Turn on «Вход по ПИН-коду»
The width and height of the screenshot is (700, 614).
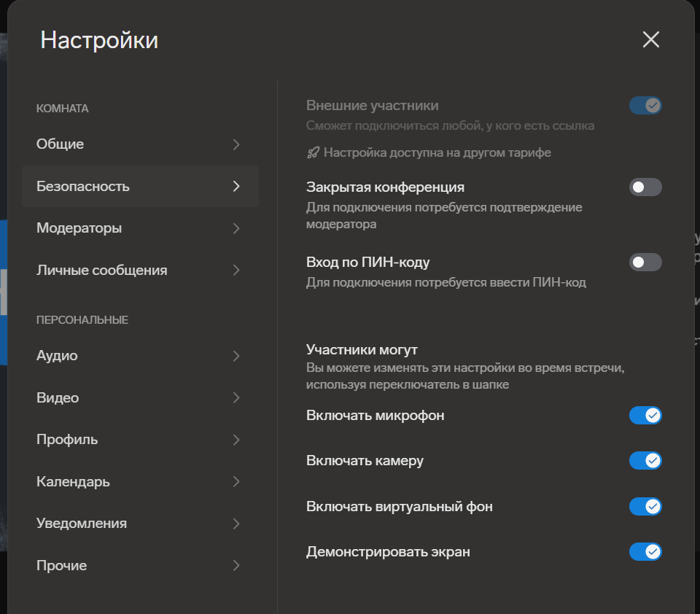click(x=645, y=262)
